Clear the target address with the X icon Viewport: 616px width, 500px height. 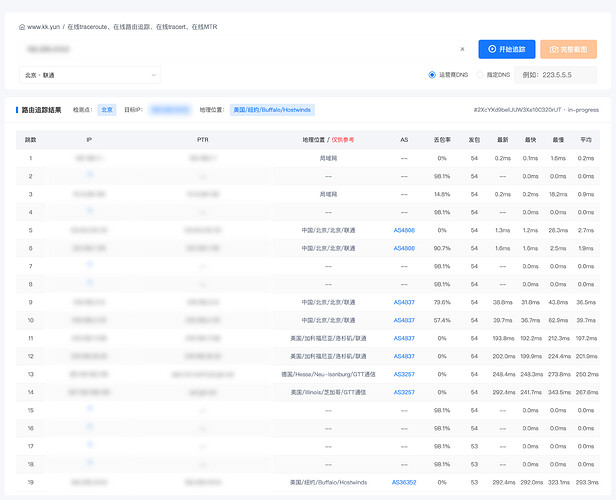[462, 49]
